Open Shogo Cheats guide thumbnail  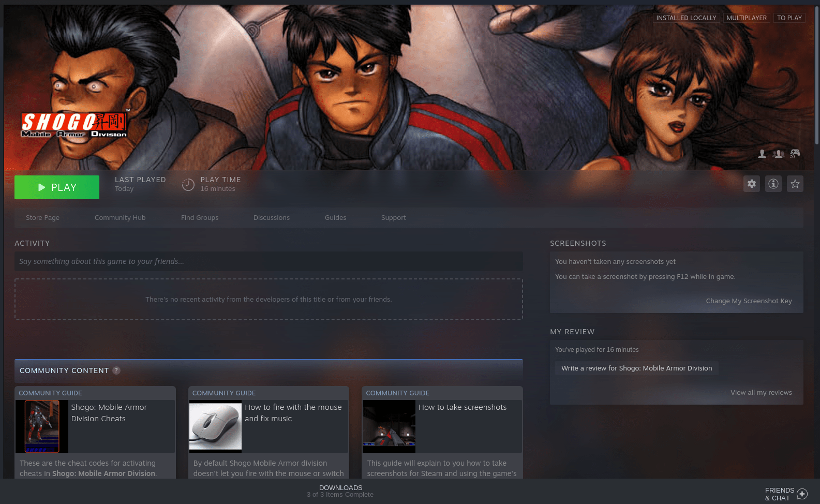42,426
